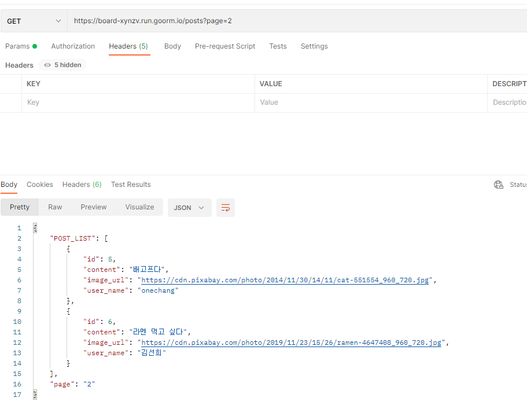Open the request Settings tab

tap(314, 46)
